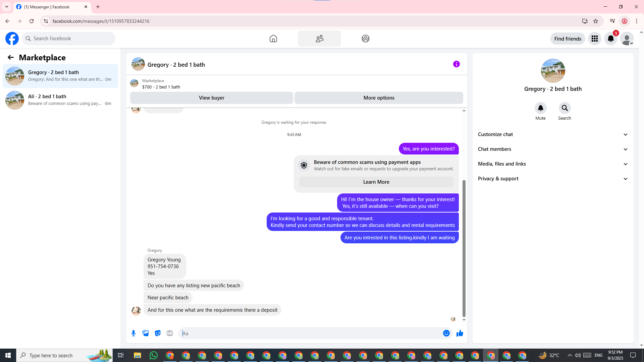Open the Chrome three-dot menu
The height and width of the screenshot is (362, 644).
pyautogui.click(x=637, y=21)
